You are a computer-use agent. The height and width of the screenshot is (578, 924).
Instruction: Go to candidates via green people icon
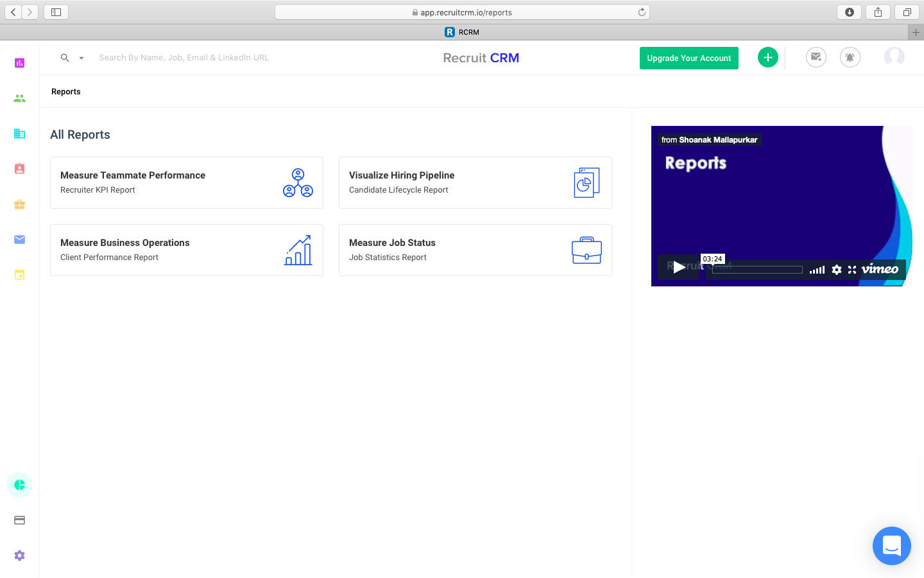[x=19, y=98]
